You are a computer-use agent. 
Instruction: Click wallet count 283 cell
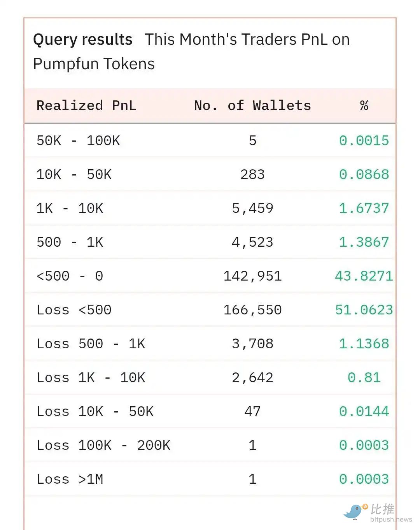252,174
